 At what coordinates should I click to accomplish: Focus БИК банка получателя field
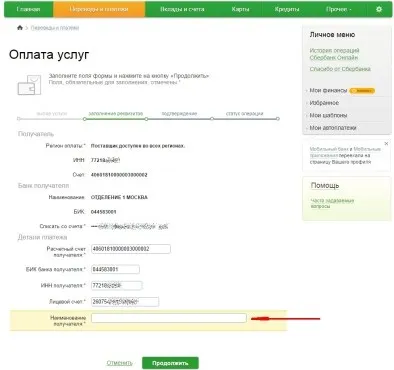tap(115, 269)
